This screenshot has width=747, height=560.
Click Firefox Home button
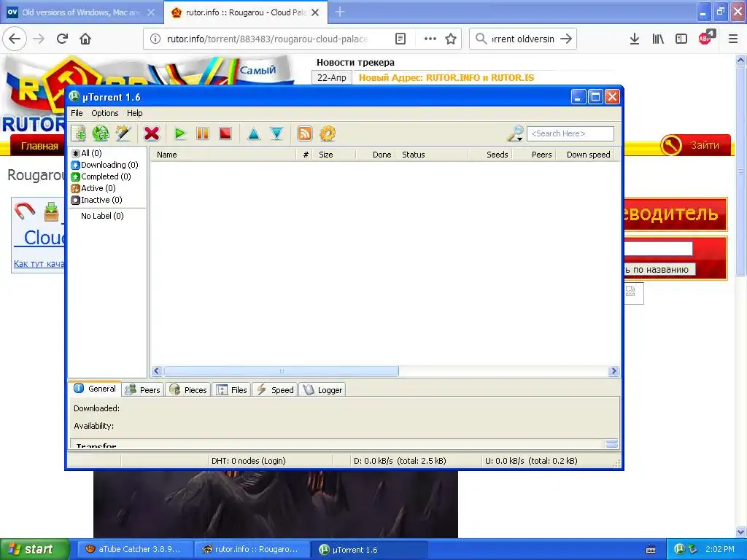click(85, 39)
